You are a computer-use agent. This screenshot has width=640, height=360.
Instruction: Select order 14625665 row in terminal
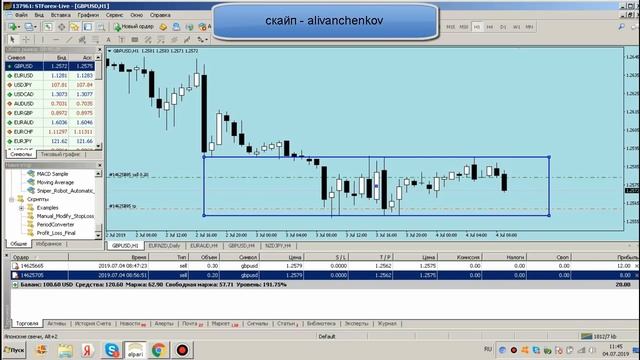(x=324, y=266)
